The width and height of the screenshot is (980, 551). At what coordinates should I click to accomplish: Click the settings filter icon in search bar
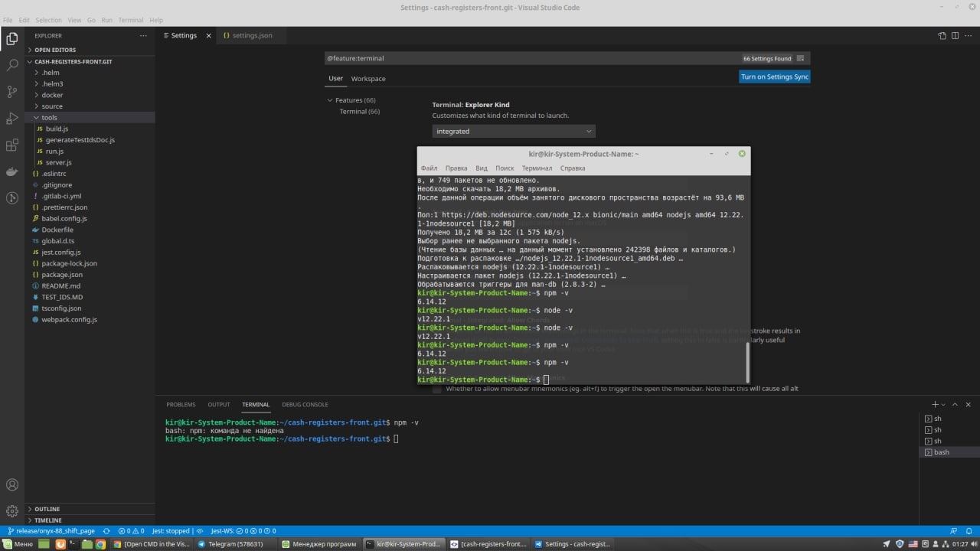point(801,58)
